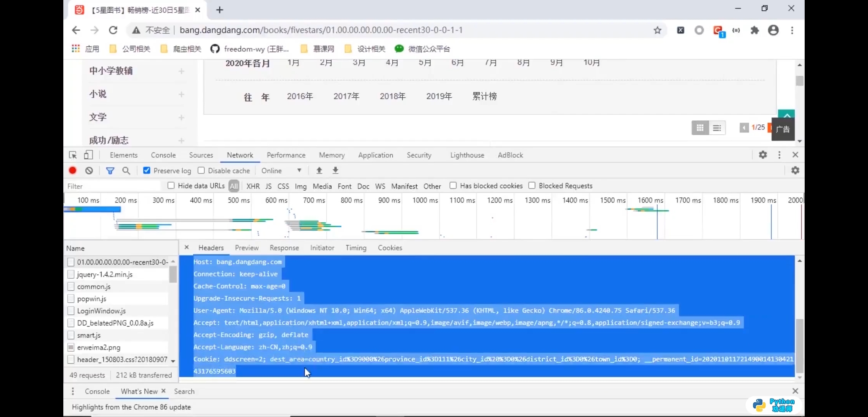Check Hide data URLs checkbox
868x417 pixels.
pos(171,185)
